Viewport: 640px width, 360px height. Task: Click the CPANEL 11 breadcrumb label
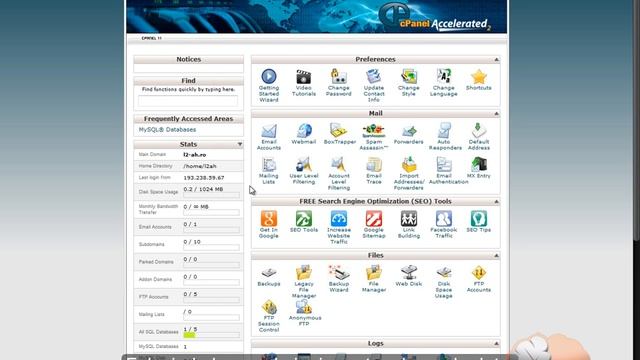tap(151, 38)
